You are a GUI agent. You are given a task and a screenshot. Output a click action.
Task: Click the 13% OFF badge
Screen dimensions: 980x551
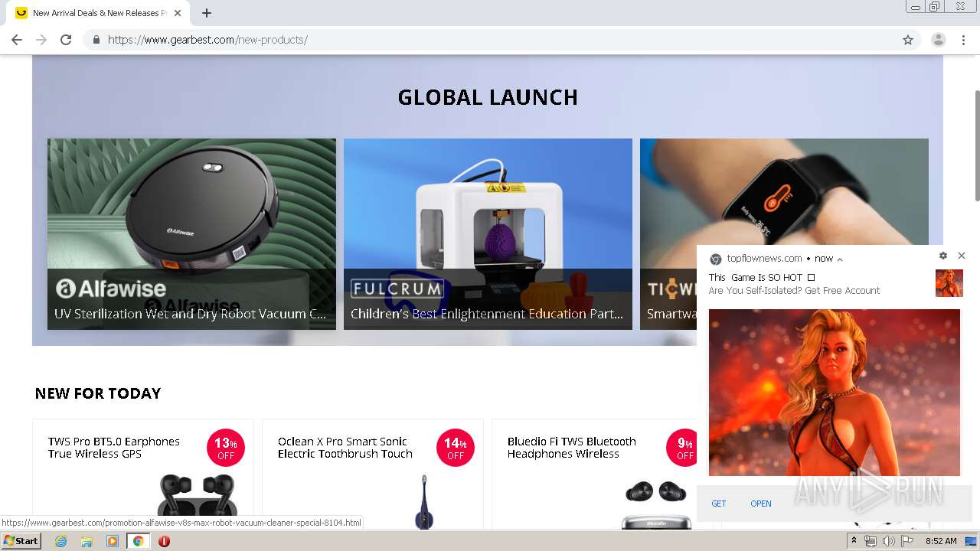click(x=226, y=448)
